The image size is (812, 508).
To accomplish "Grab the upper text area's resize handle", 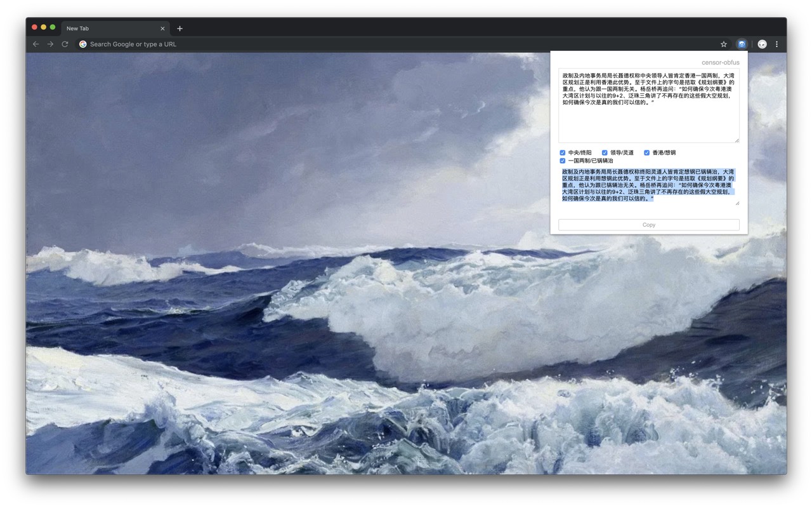I will pyautogui.click(x=737, y=140).
